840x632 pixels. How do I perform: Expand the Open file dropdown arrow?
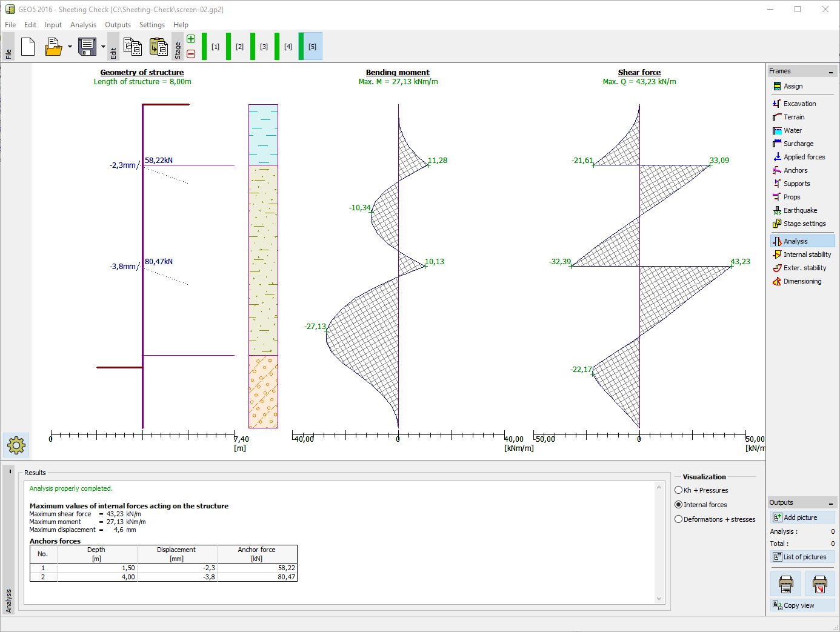pyautogui.click(x=70, y=47)
